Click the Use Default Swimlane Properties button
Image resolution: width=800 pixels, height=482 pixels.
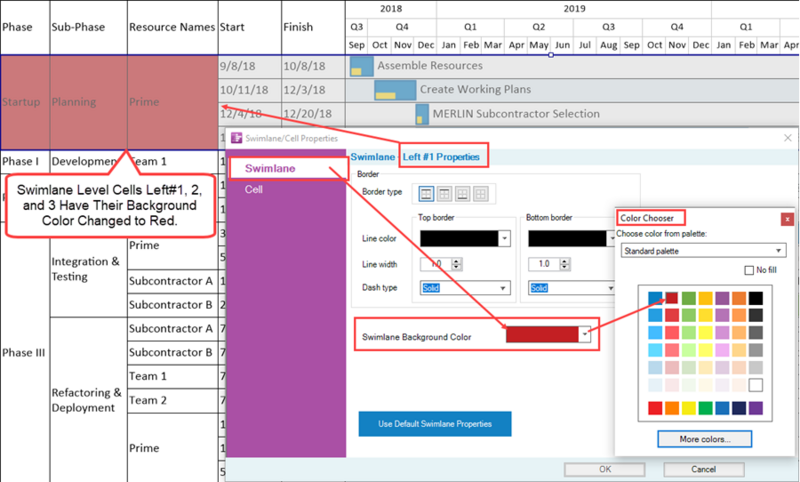(x=435, y=424)
